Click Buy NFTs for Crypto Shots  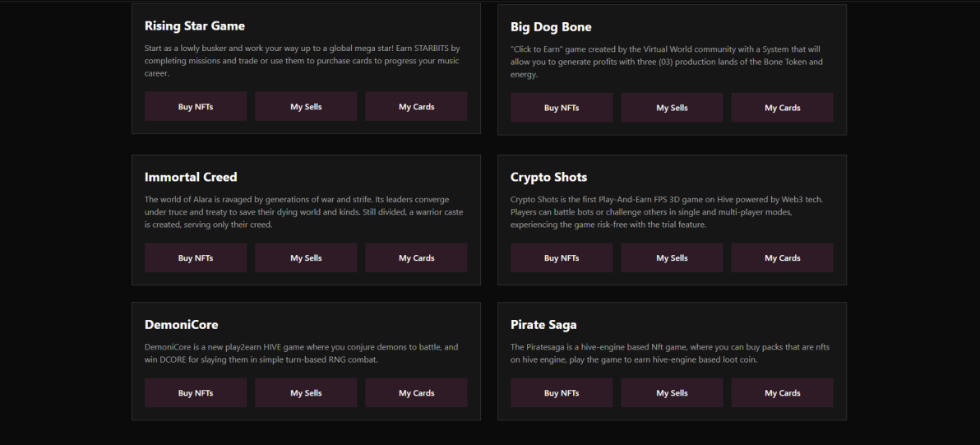562,258
